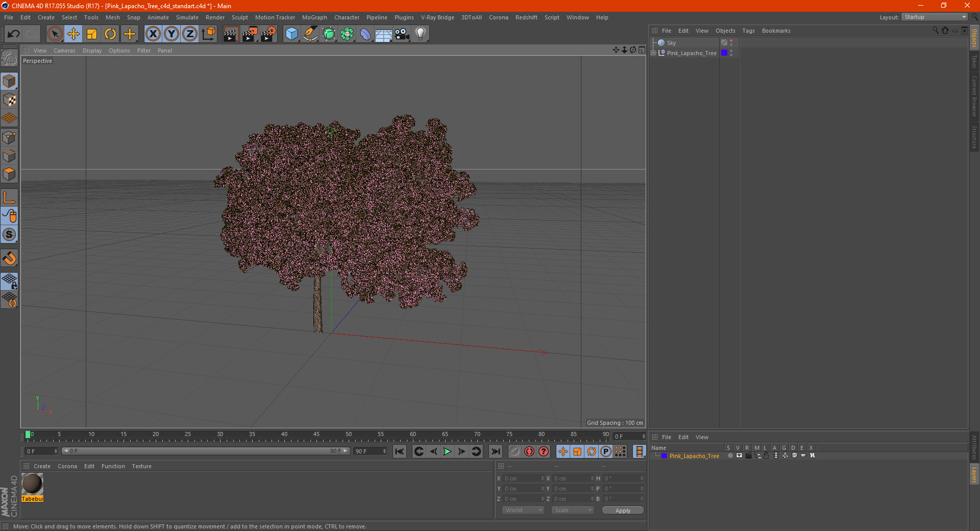Click the Undo arrow icon
This screenshot has height=531, width=980.
(x=14, y=34)
